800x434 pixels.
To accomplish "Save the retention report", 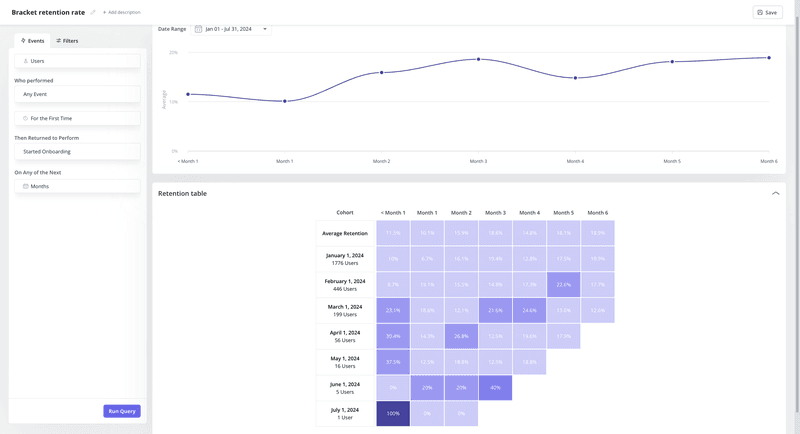I will pos(767,12).
